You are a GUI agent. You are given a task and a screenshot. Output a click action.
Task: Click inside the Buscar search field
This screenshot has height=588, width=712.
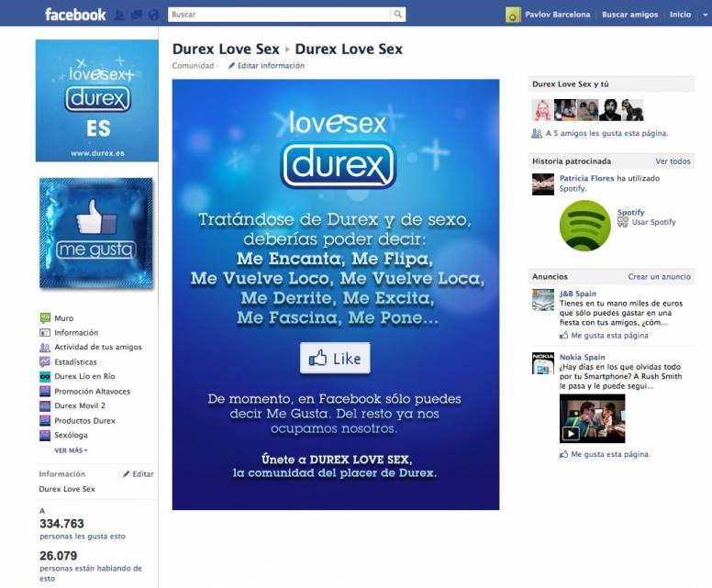(x=279, y=15)
